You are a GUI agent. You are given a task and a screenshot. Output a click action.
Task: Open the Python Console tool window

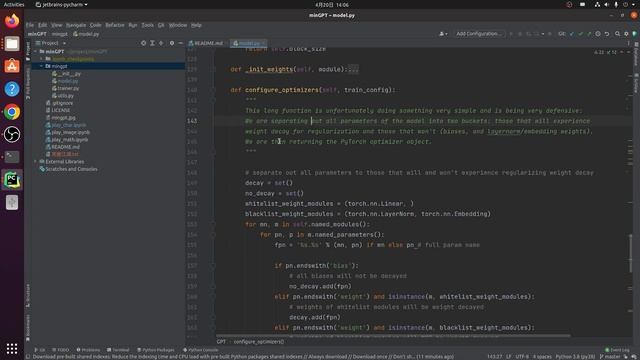pyautogui.click(x=200, y=350)
